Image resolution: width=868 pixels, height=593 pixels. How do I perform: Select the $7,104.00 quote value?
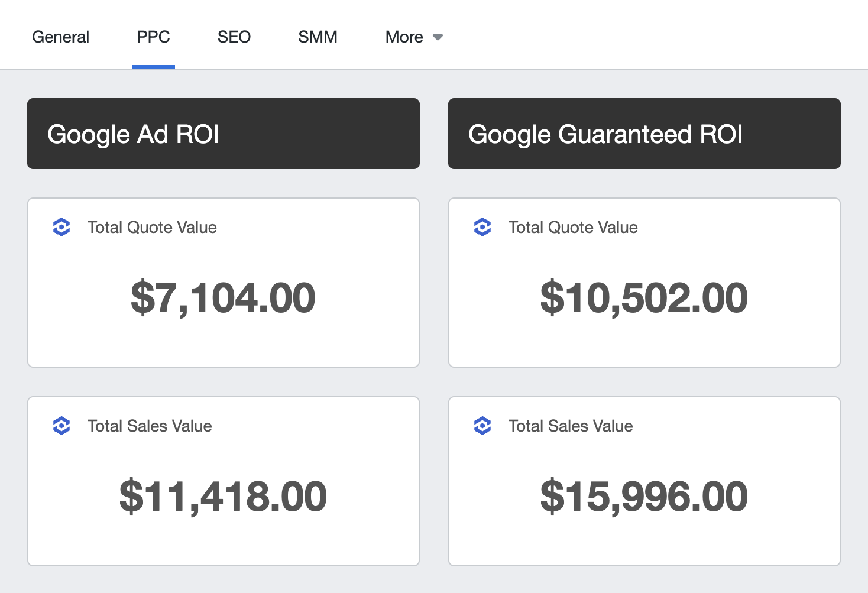[x=223, y=297]
